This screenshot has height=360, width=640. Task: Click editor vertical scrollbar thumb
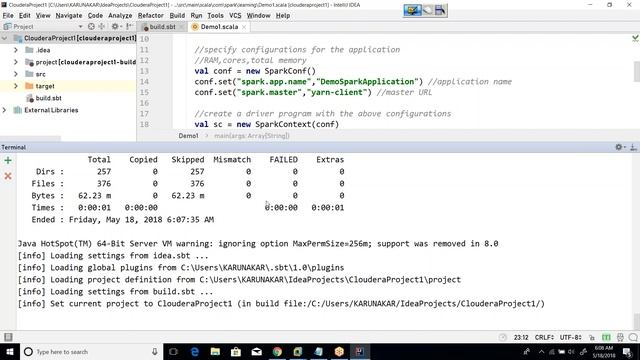(637, 72)
